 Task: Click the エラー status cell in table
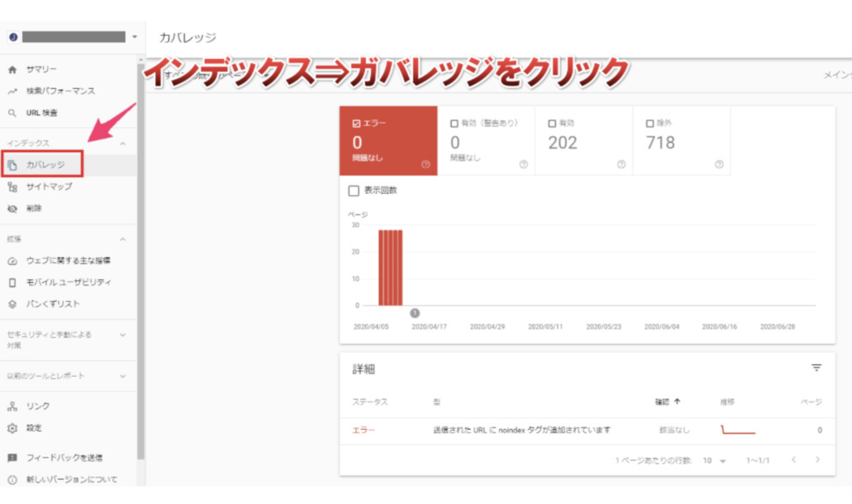pyautogui.click(x=364, y=430)
